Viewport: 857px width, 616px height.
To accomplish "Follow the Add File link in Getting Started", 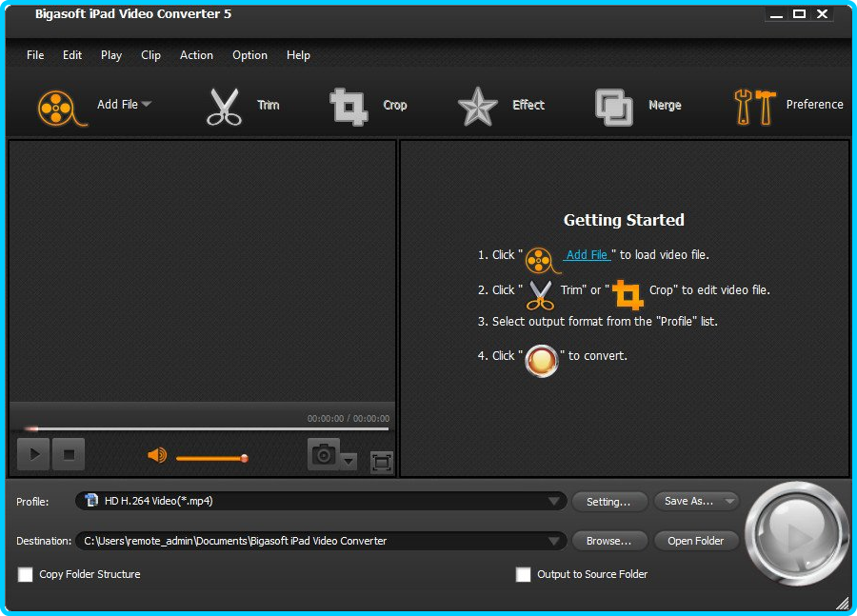I will (x=587, y=255).
